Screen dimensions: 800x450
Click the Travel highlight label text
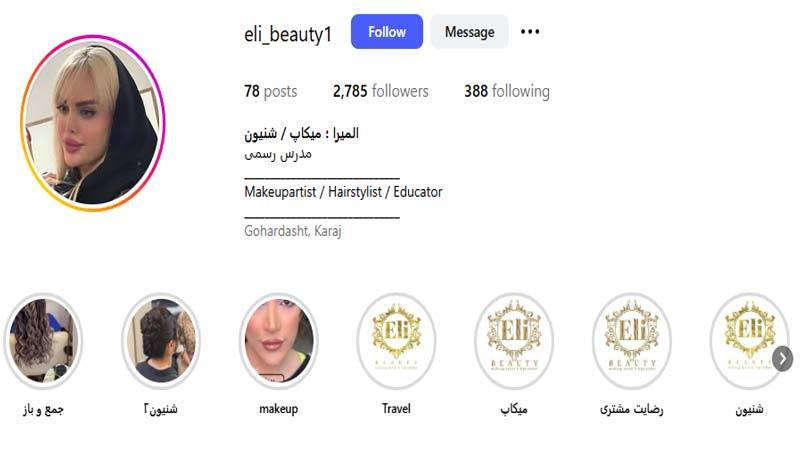[396, 409]
